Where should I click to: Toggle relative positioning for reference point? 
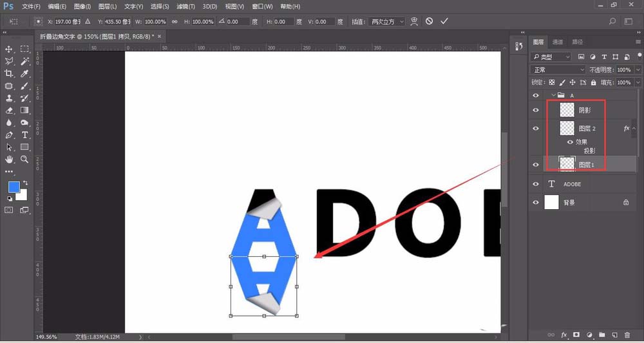pos(88,21)
